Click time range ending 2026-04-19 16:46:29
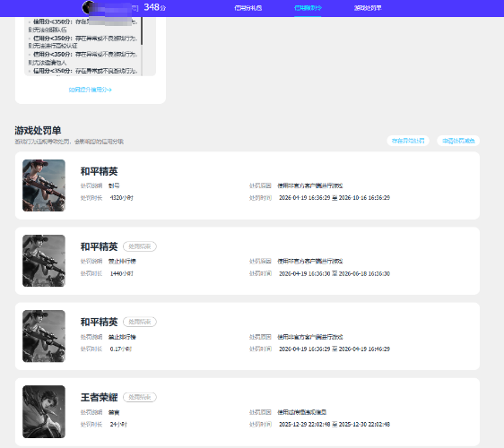 [335, 349]
